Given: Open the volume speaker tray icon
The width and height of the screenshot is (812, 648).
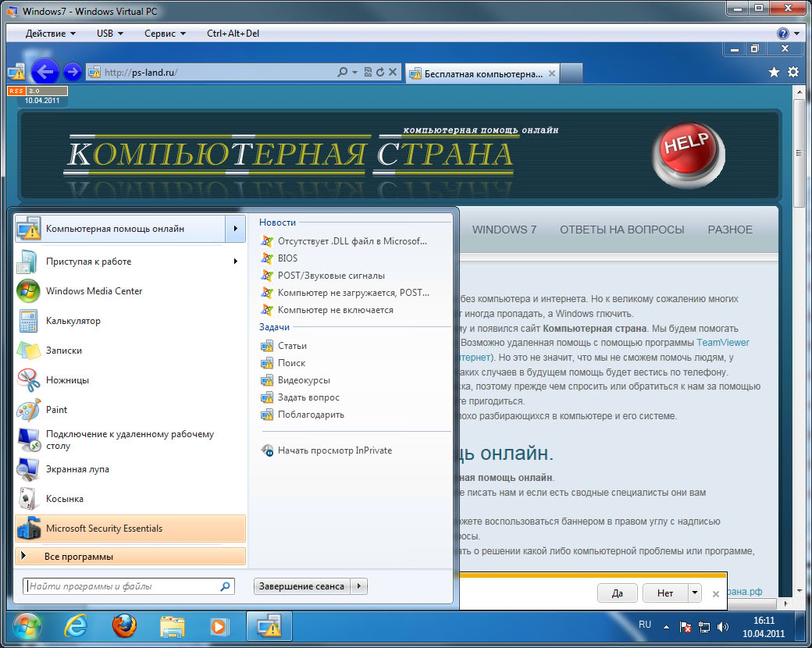Looking at the screenshot, I should point(722,627).
